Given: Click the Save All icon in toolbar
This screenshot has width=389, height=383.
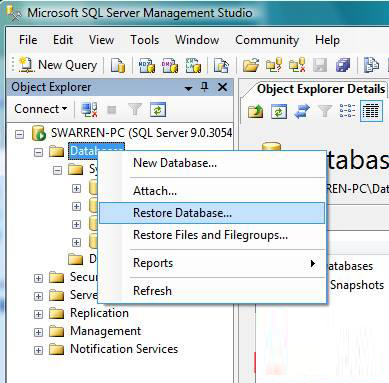Looking at the screenshot, I should pyautogui.click(x=342, y=65).
